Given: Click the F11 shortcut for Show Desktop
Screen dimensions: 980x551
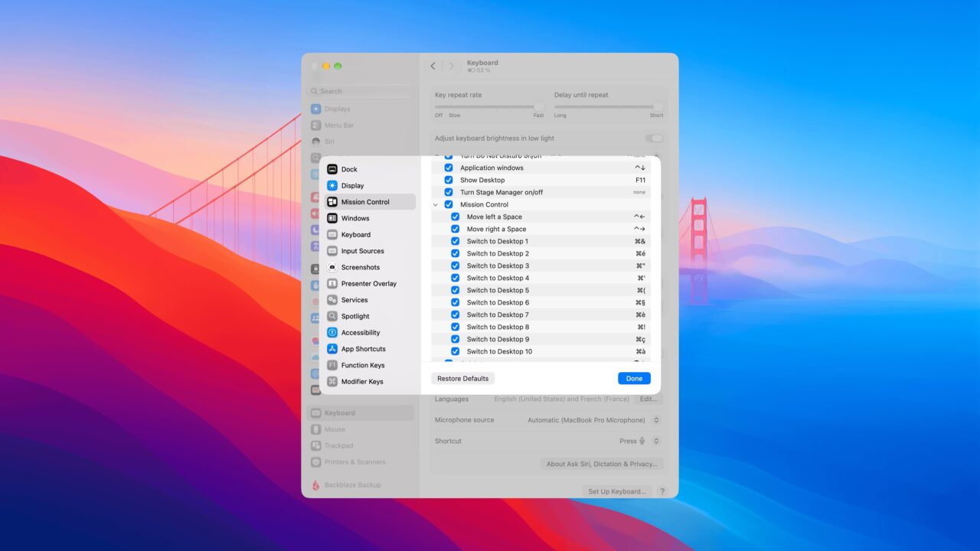Looking at the screenshot, I should pyautogui.click(x=640, y=180).
